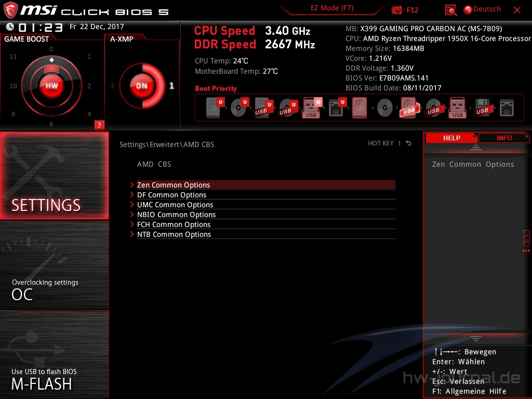The height and width of the screenshot is (399, 532).
Task: Click the GAME BOOST panel title
Action: pyautogui.click(x=26, y=39)
